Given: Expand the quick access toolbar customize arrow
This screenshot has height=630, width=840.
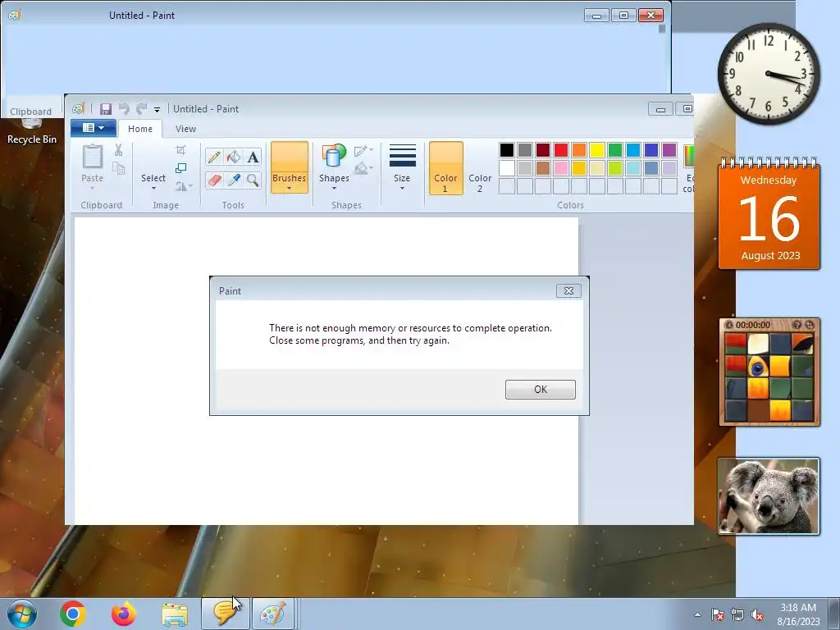Looking at the screenshot, I should tap(157, 110).
